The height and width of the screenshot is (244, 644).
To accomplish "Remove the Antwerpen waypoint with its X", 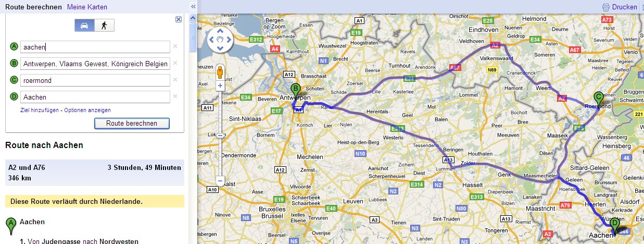I will (175, 63).
